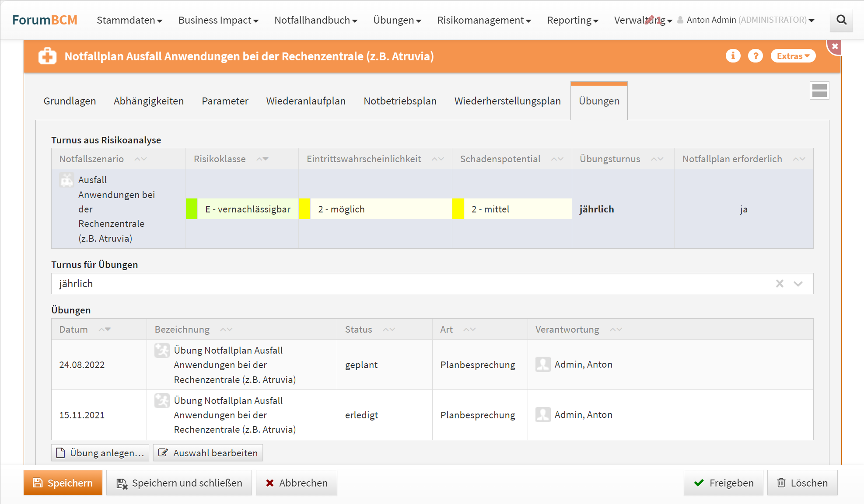Screen dimensions: 864x504
Task: Toggle sort order for Status column
Action: click(x=388, y=330)
